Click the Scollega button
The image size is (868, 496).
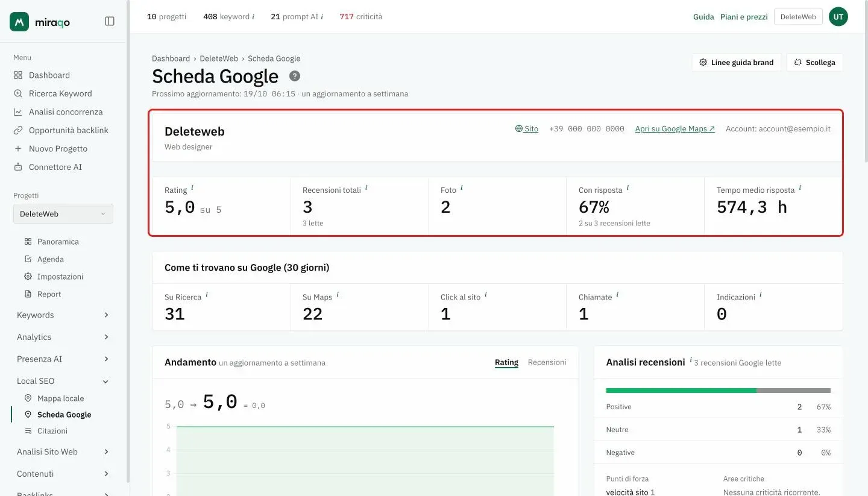pyautogui.click(x=815, y=63)
